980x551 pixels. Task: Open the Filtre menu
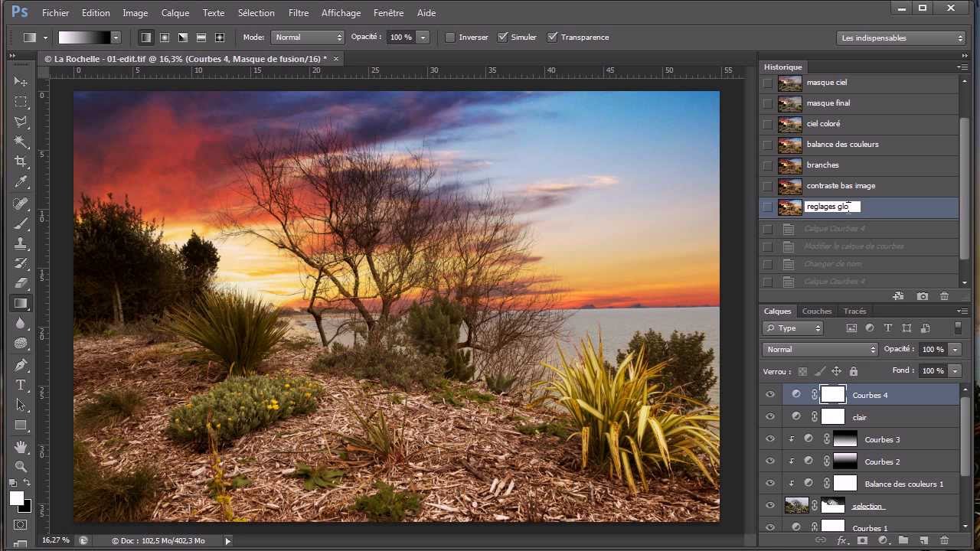tap(299, 13)
